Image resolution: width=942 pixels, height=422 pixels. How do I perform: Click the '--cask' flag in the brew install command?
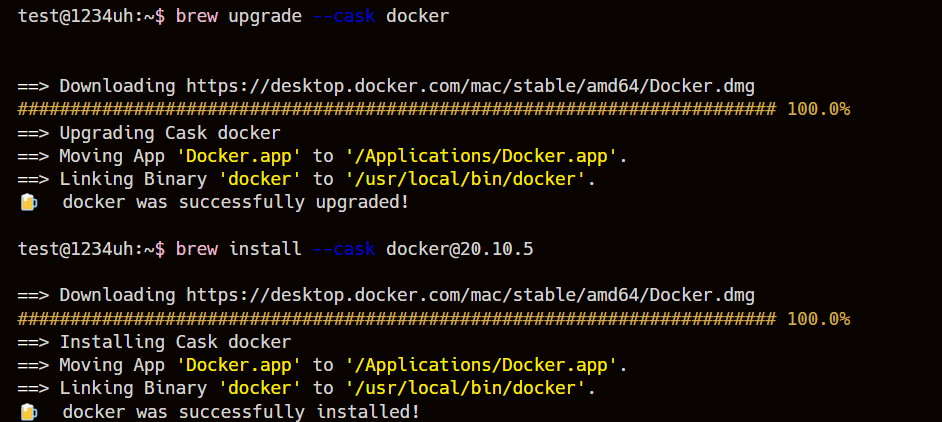click(344, 249)
